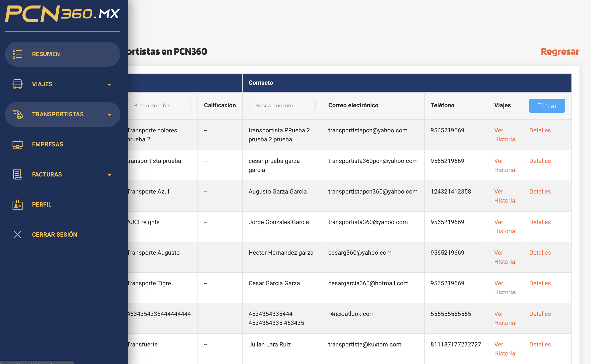The image size is (591, 364).
Task: Open Ver Historial for Transporte Tigre
Action: click(x=505, y=288)
